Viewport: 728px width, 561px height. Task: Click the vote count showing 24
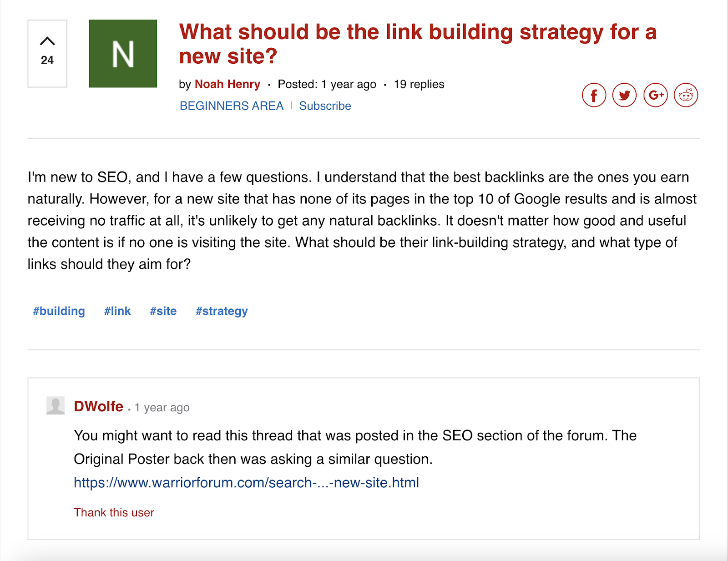[x=47, y=60]
